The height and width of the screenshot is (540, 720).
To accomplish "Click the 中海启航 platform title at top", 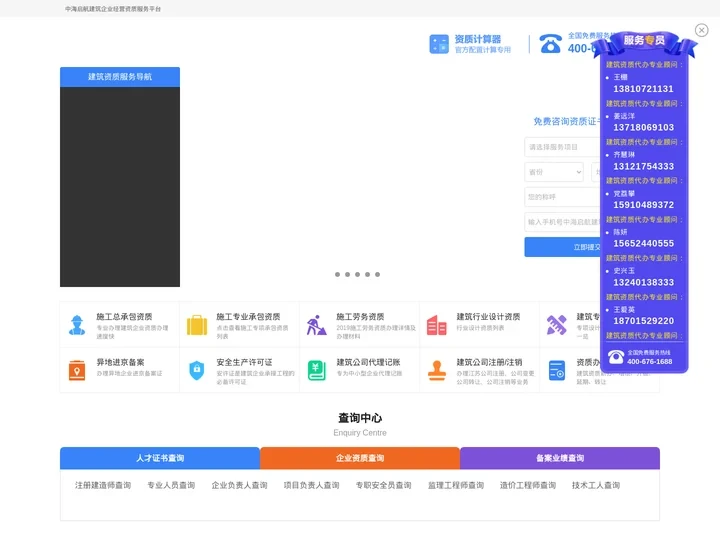I will (113, 9).
